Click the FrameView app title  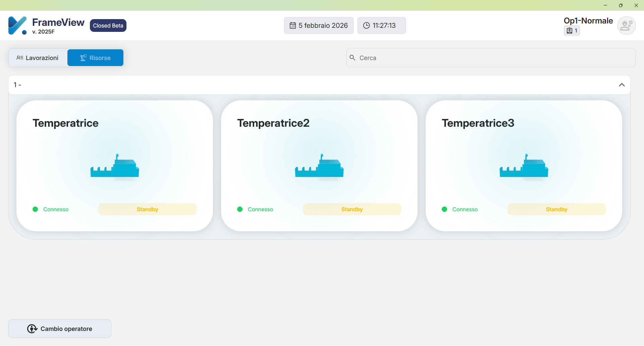(58, 22)
